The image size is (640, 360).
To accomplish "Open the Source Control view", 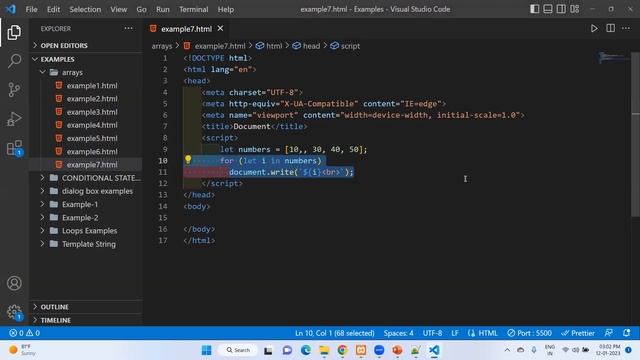I will [x=14, y=89].
